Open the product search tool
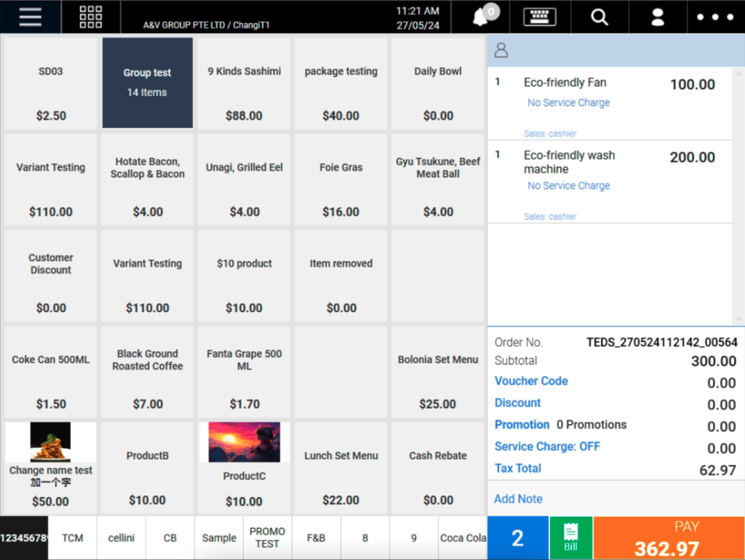This screenshot has height=560, width=745. tap(599, 17)
